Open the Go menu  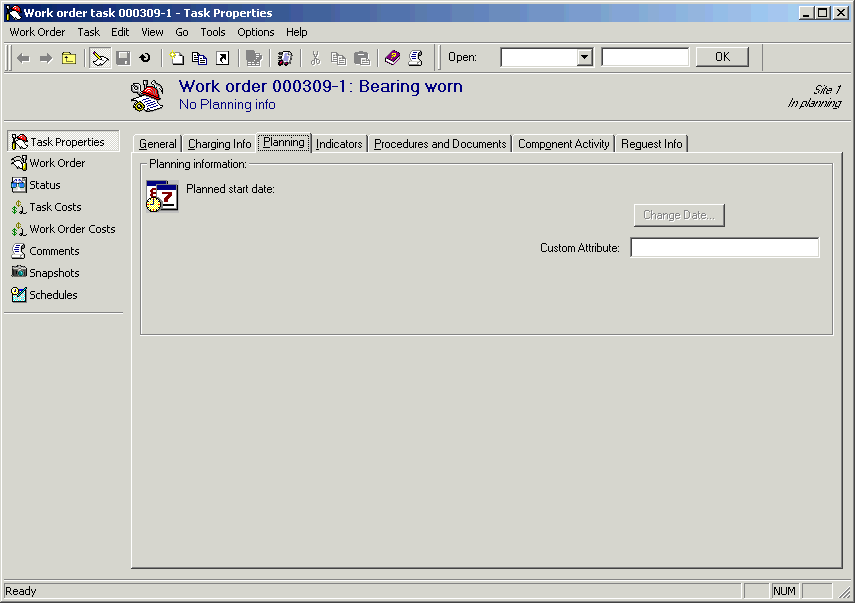(x=182, y=32)
